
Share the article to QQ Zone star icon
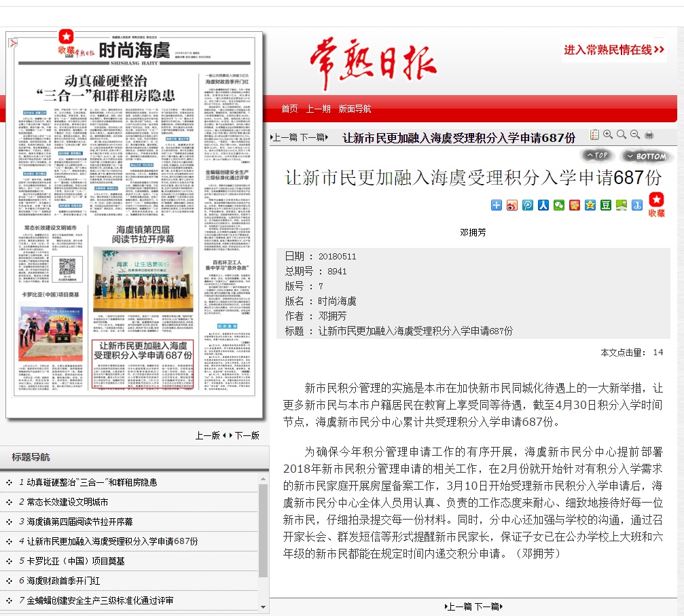[590, 205]
